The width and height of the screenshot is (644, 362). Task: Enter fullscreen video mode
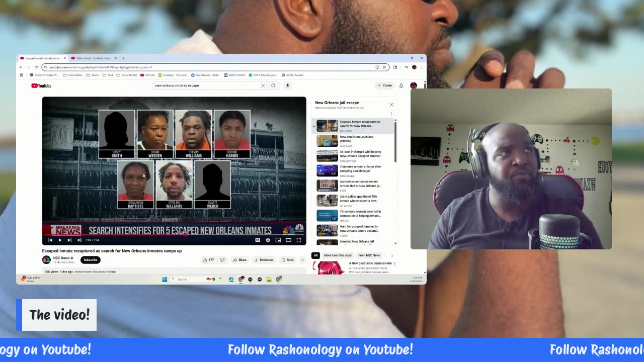pyautogui.click(x=298, y=240)
